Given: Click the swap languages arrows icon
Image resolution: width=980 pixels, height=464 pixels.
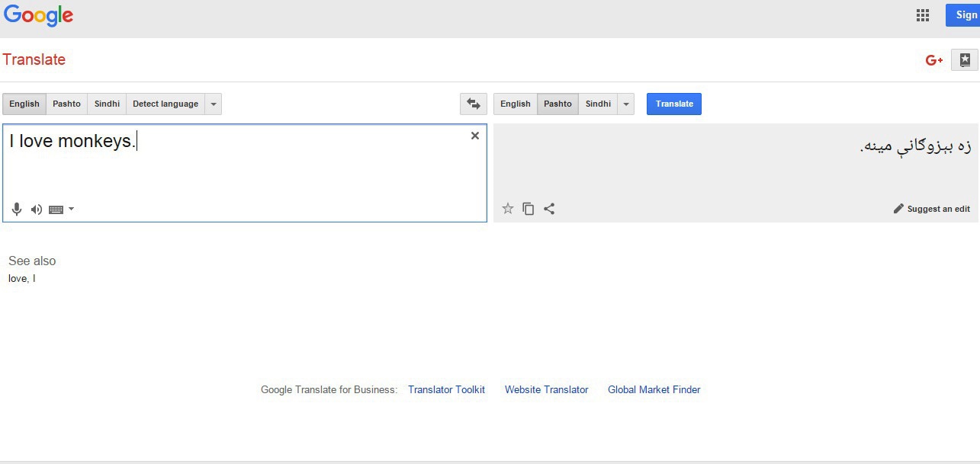Looking at the screenshot, I should 473,104.
